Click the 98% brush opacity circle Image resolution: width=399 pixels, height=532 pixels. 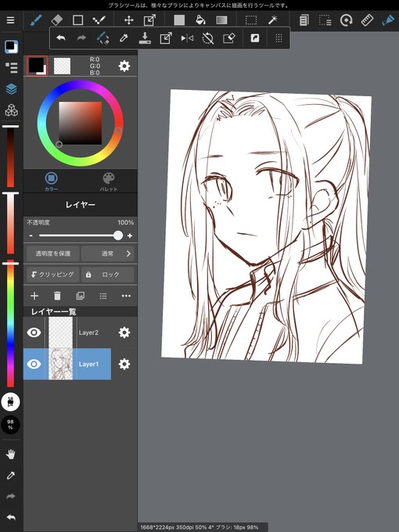[10, 425]
